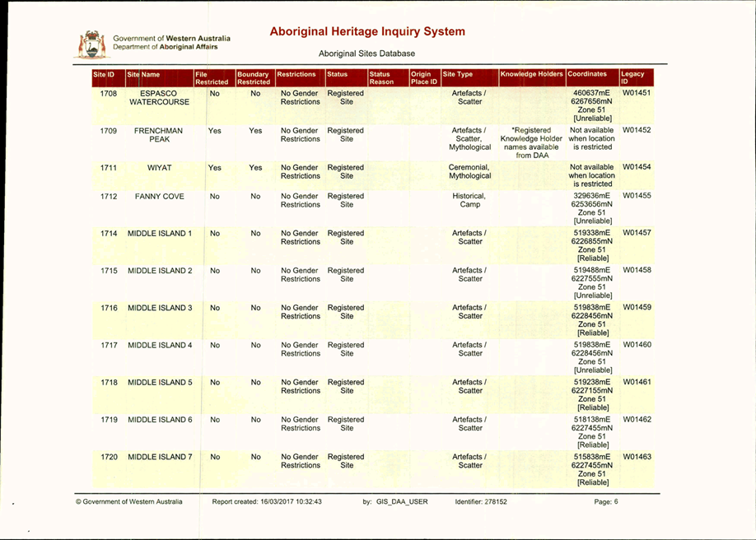Click site ID 1712

[x=109, y=197]
